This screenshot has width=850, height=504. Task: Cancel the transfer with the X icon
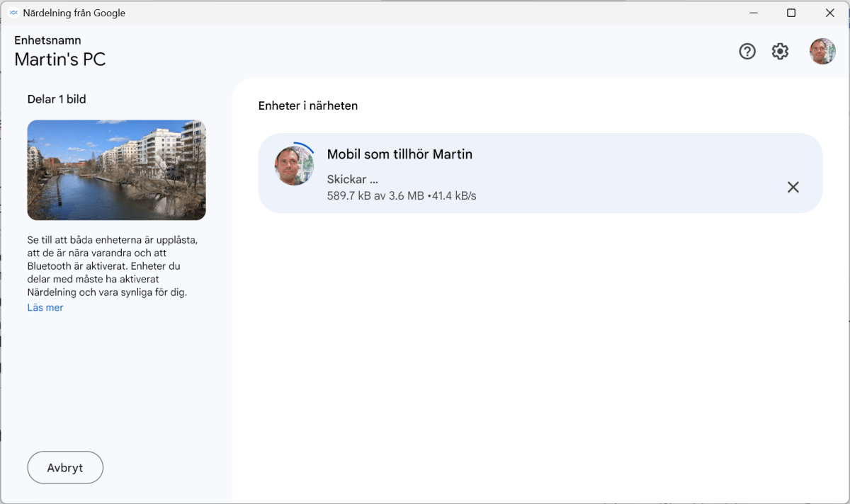coord(793,187)
